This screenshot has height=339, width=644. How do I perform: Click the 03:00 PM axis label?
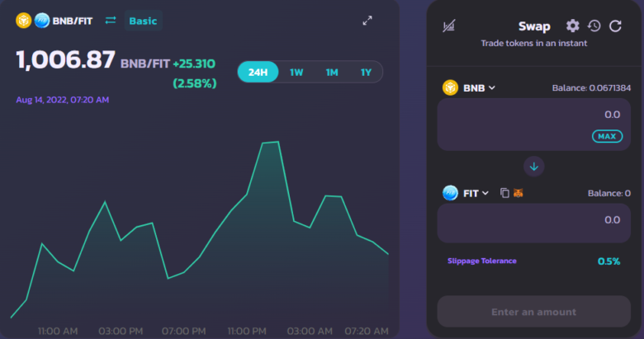pyautogui.click(x=121, y=331)
